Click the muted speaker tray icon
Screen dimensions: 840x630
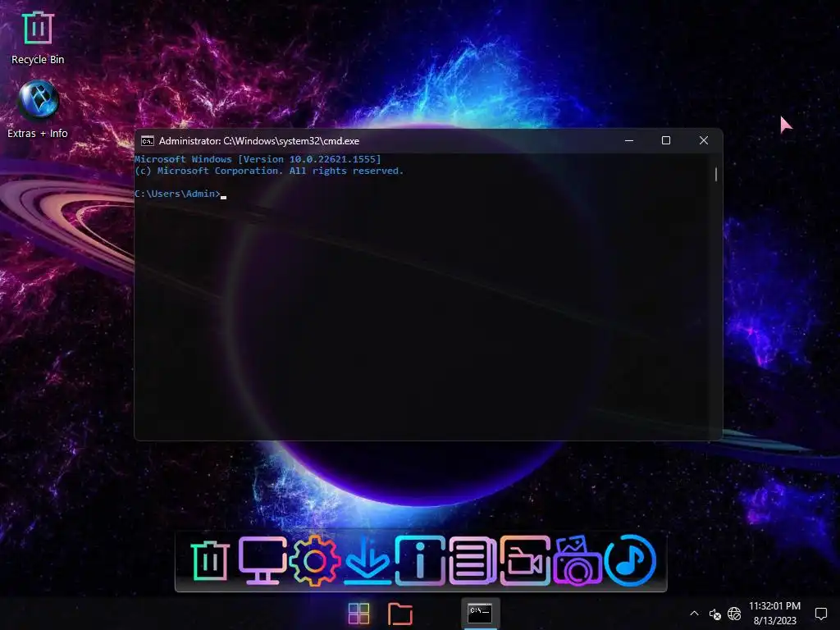[714, 614]
